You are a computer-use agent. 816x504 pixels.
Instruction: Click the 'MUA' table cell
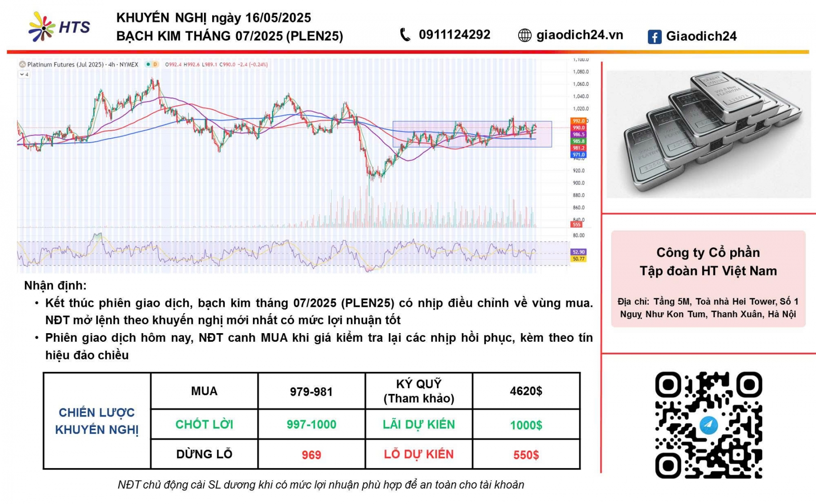pyautogui.click(x=204, y=391)
